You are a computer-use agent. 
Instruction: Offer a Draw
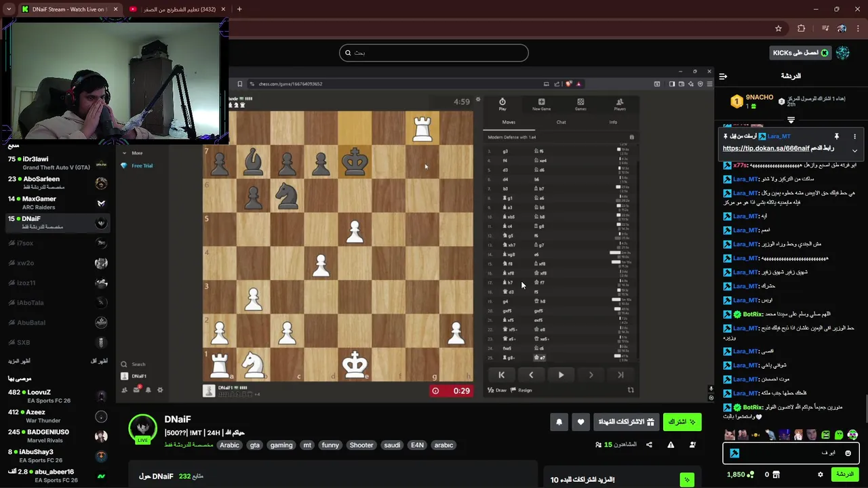tap(497, 390)
